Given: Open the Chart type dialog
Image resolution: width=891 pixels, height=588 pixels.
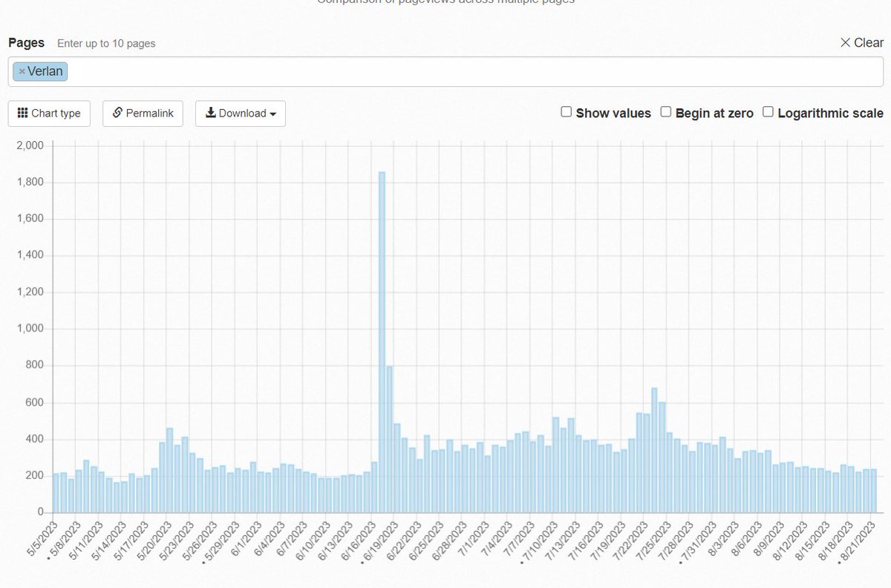Looking at the screenshot, I should [49, 114].
